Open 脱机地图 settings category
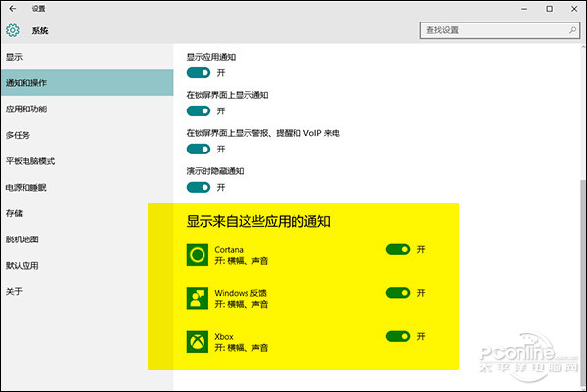Screen dimensions: 587x392 tap(87, 240)
